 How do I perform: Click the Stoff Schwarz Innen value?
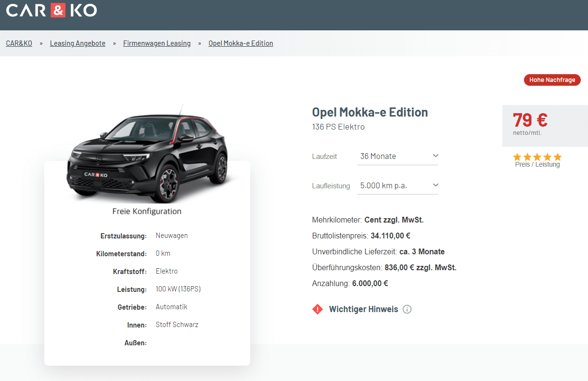coord(177,325)
